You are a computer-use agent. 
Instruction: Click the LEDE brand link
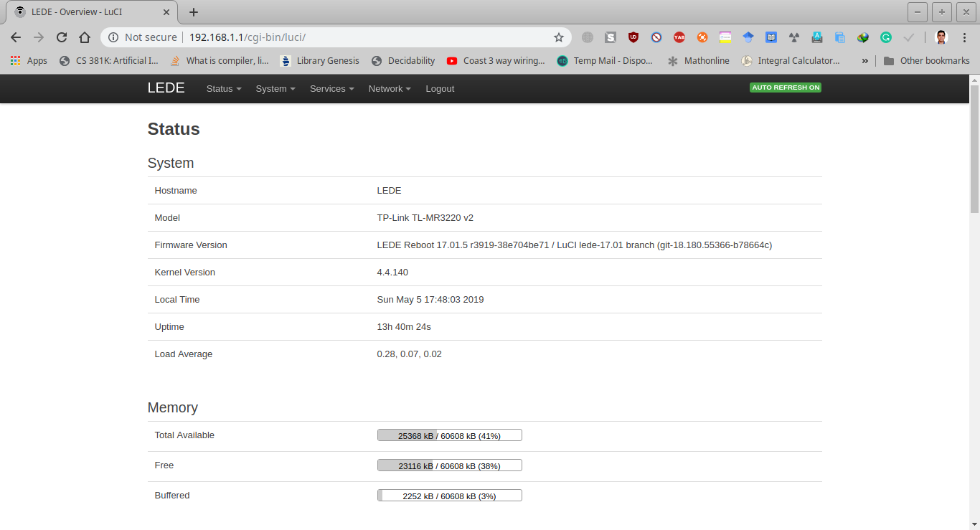(x=166, y=88)
